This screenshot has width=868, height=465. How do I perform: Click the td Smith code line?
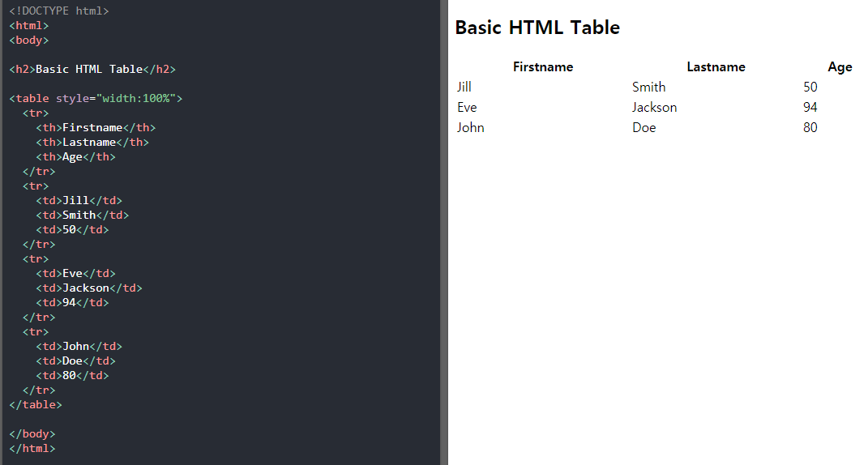click(x=83, y=215)
